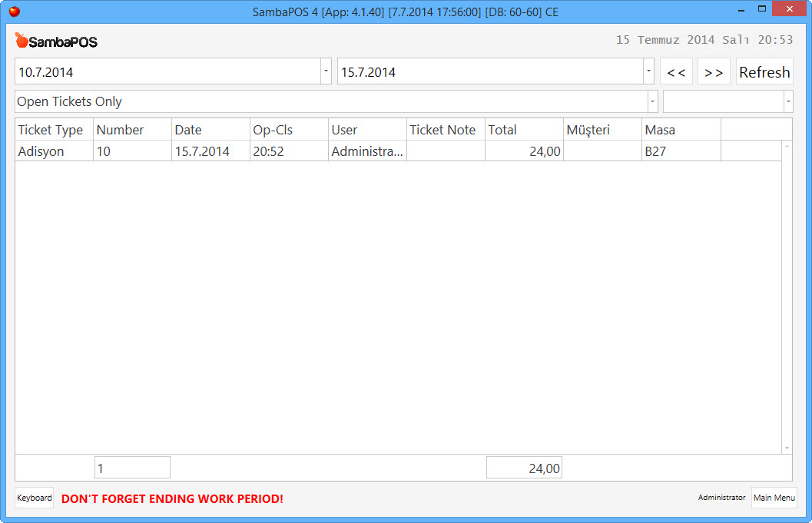Open the start date 10.7.2014 dropdown arrow
Viewport: 812px width, 523px height.
326,71
